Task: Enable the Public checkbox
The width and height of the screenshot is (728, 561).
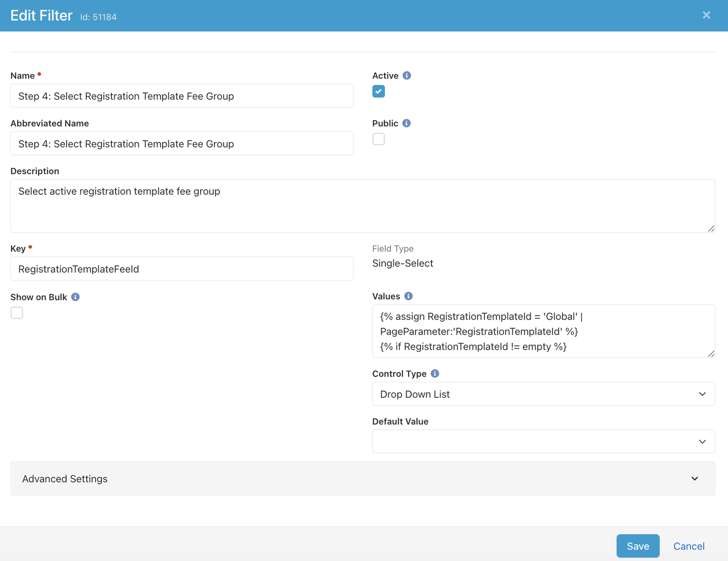Action: 378,139
